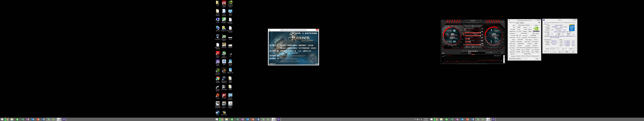The height and width of the screenshot is (121, 644).
Task: Toggle UEFI checkbox in GPU-Z
Action: pos(536,34)
